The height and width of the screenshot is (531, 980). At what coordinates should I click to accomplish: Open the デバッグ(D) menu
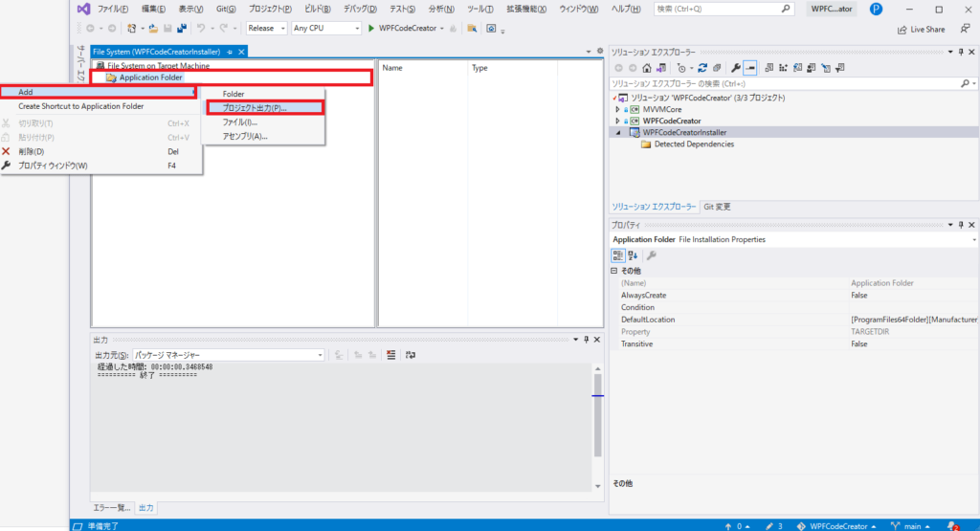click(x=360, y=9)
